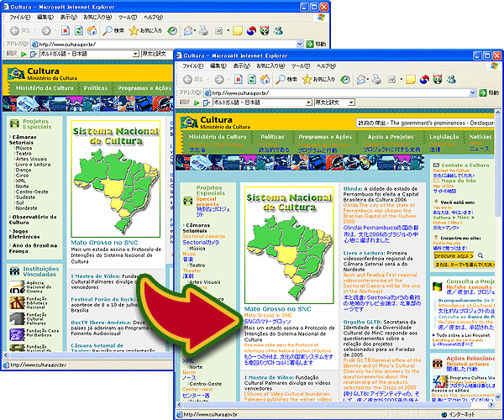504x420 pixels.
Task: Click 'Observatório da Cultura' link in back window
Action: pos(33,219)
